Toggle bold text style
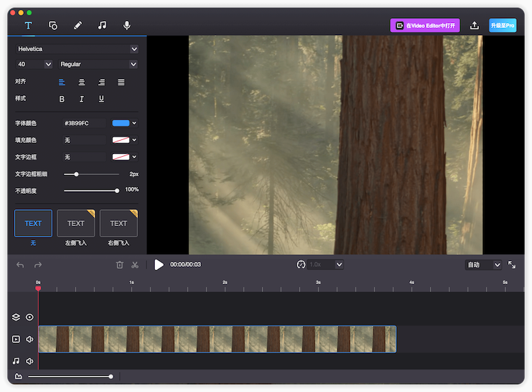Viewport: 532px width, 392px height. (x=62, y=99)
